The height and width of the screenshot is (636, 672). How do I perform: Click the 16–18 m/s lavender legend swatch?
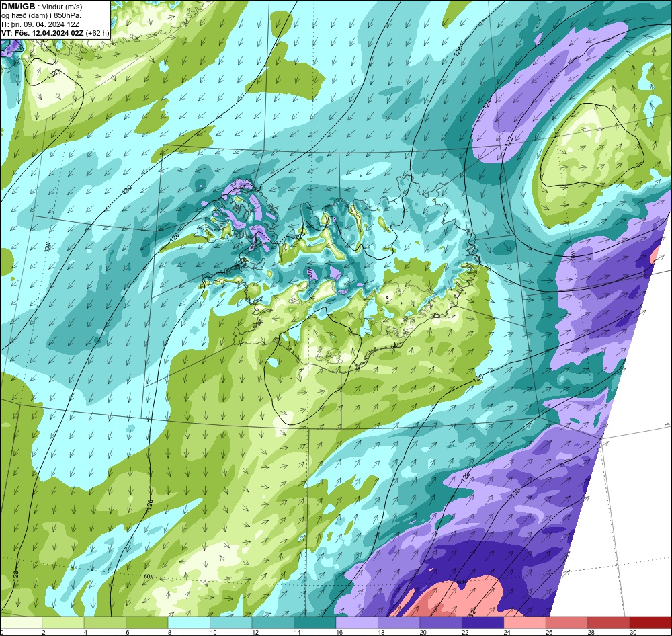(x=357, y=623)
